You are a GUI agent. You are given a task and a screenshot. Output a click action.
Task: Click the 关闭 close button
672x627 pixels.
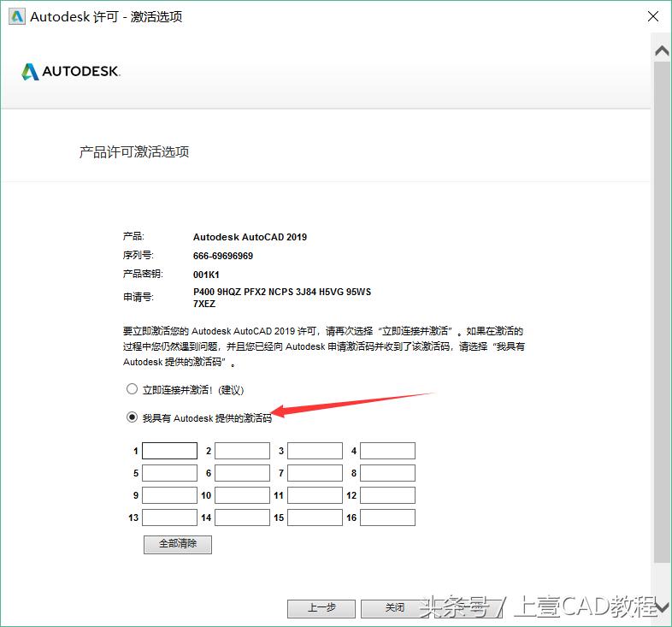(395, 608)
